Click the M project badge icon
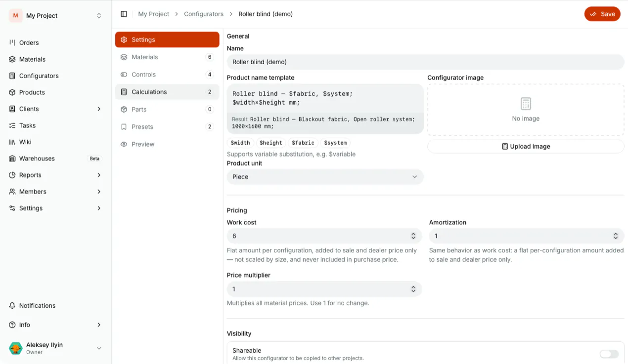 pos(16,16)
